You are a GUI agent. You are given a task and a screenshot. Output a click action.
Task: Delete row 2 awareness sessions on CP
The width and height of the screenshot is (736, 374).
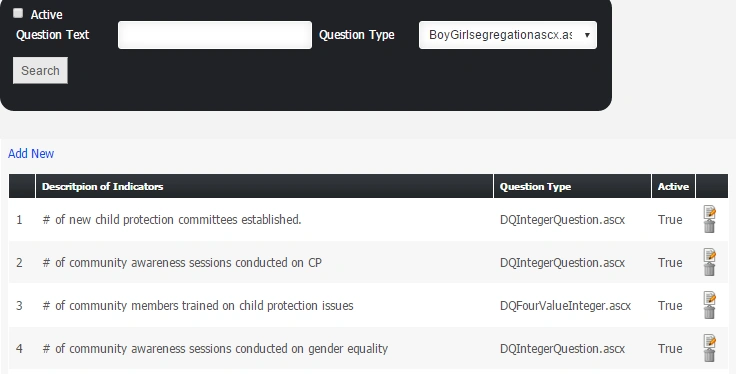[x=710, y=269]
